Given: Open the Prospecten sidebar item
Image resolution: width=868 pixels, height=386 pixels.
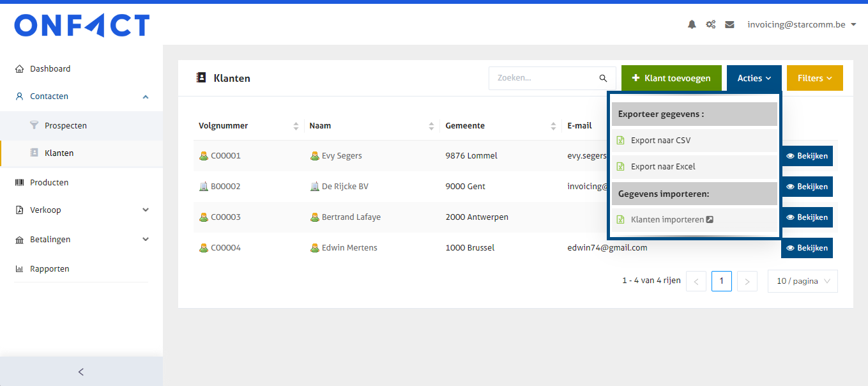Looking at the screenshot, I should pyautogui.click(x=65, y=126).
